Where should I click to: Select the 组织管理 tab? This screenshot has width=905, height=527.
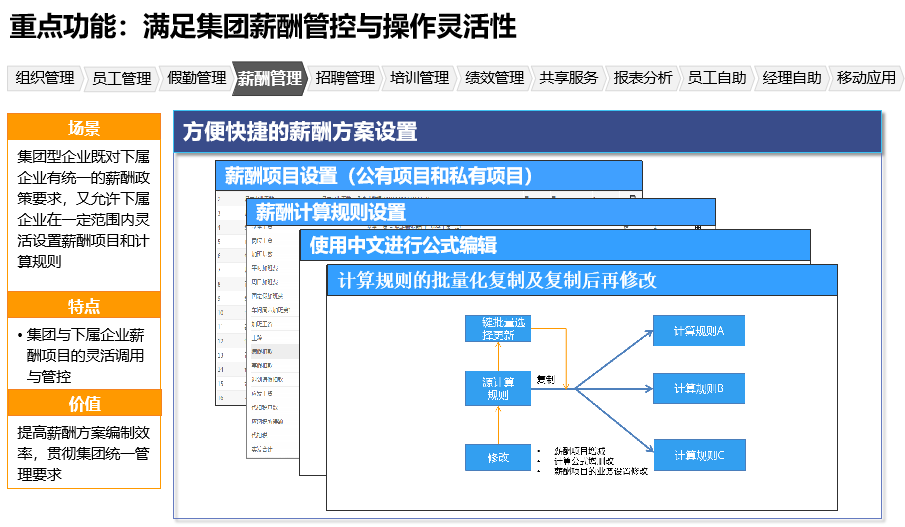pyautogui.click(x=45, y=78)
